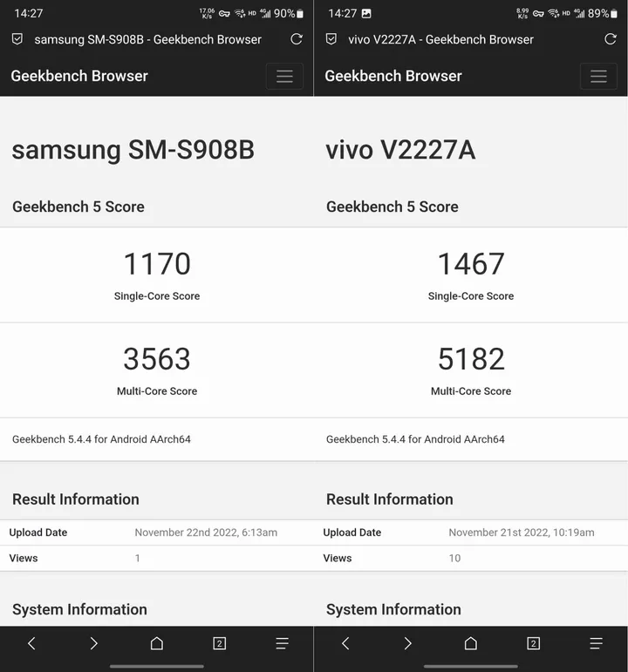Go back in the left browser
The width and height of the screenshot is (628, 672).
pyautogui.click(x=31, y=643)
